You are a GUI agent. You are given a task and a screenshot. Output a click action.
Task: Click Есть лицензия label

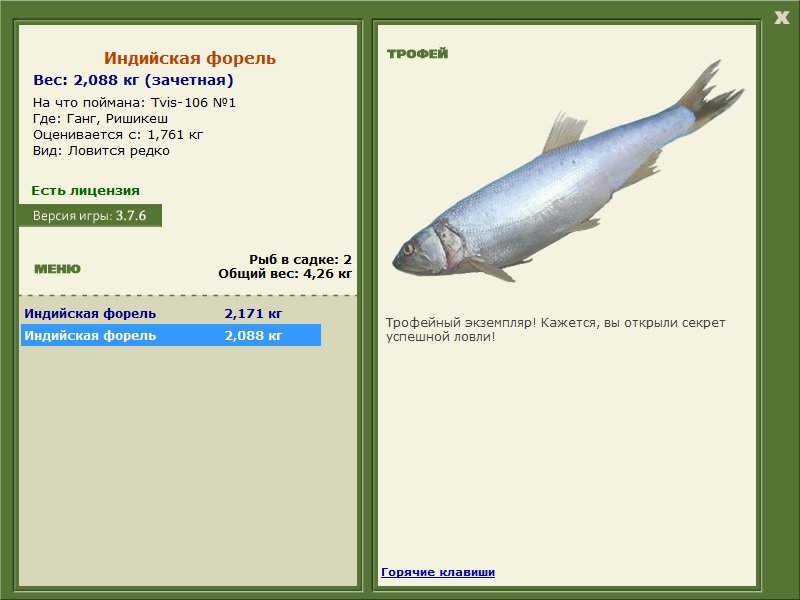(85, 190)
